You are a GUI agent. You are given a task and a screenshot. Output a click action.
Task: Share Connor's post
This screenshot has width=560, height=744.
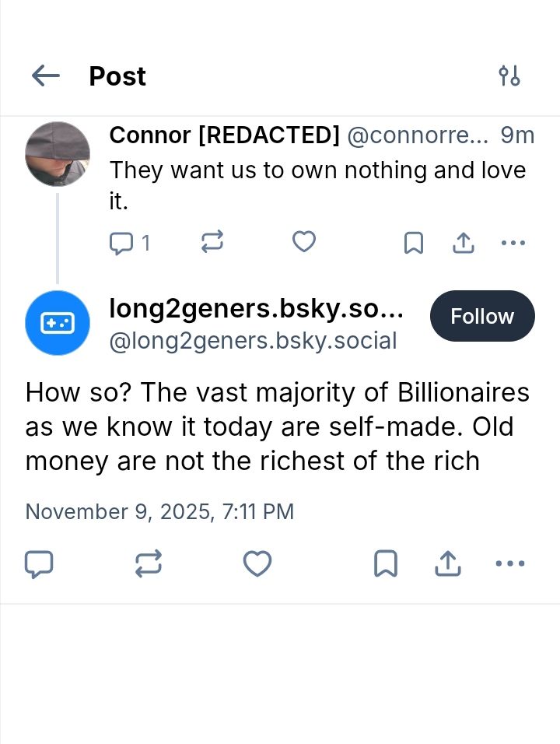click(x=464, y=243)
